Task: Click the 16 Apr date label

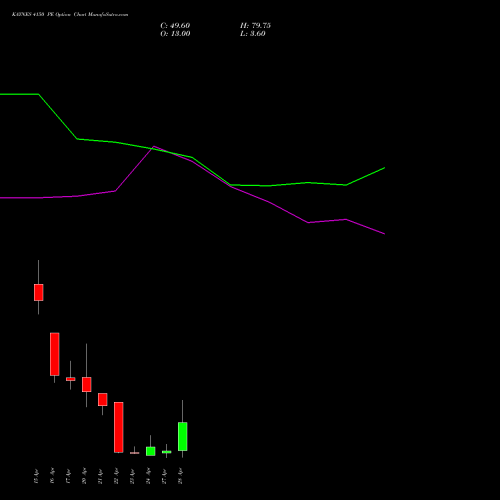Action: [52, 476]
